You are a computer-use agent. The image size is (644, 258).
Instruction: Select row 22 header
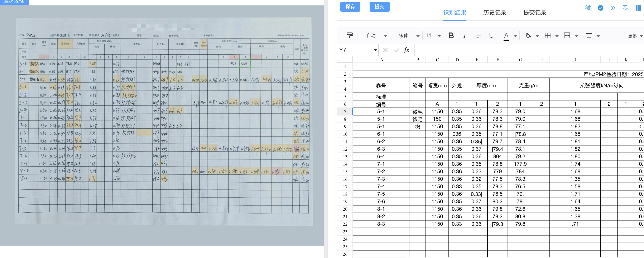[345, 224]
